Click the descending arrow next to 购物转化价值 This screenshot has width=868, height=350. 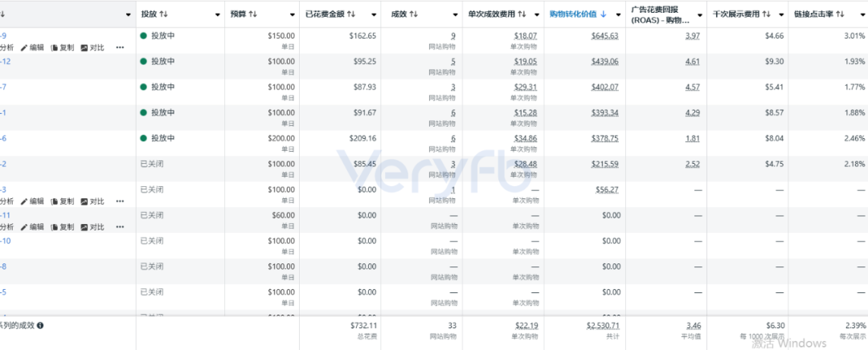(x=604, y=14)
